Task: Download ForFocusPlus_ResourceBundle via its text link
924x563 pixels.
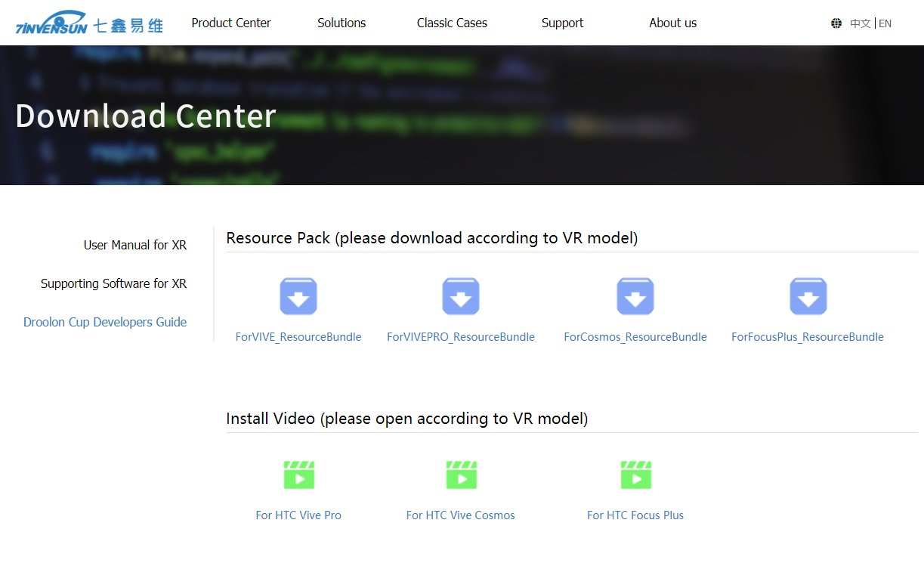Action: 808,337
